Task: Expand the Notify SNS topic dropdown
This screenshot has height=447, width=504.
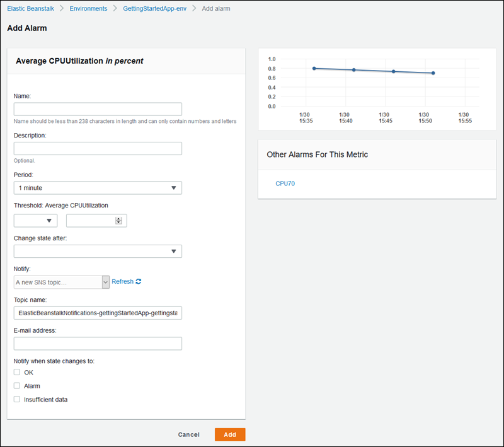Action: (62, 282)
